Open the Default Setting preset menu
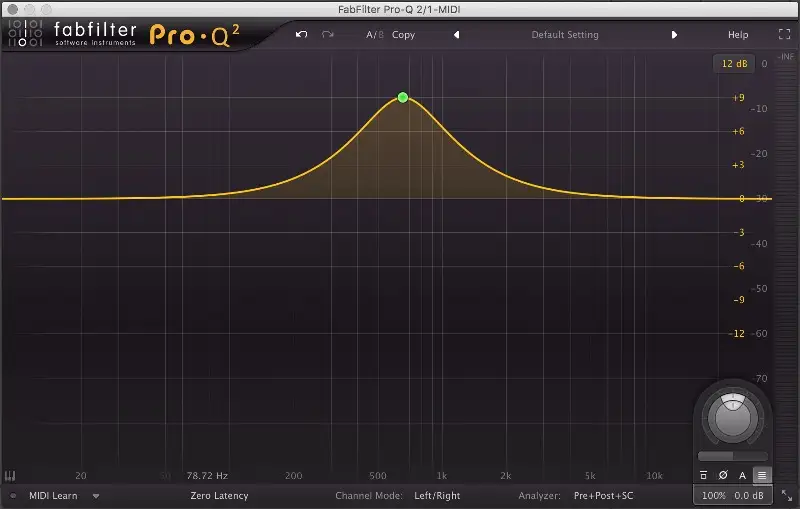The width and height of the screenshot is (800, 509). coord(564,34)
